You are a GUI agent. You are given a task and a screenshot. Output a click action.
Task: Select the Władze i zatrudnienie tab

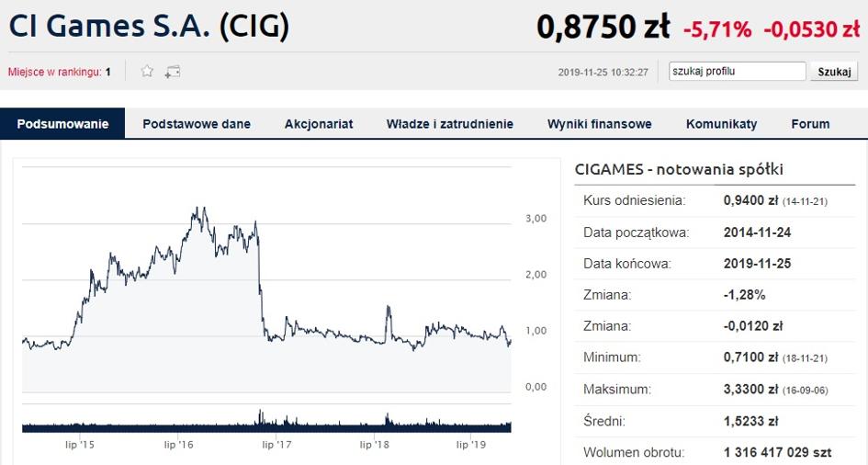click(x=450, y=124)
